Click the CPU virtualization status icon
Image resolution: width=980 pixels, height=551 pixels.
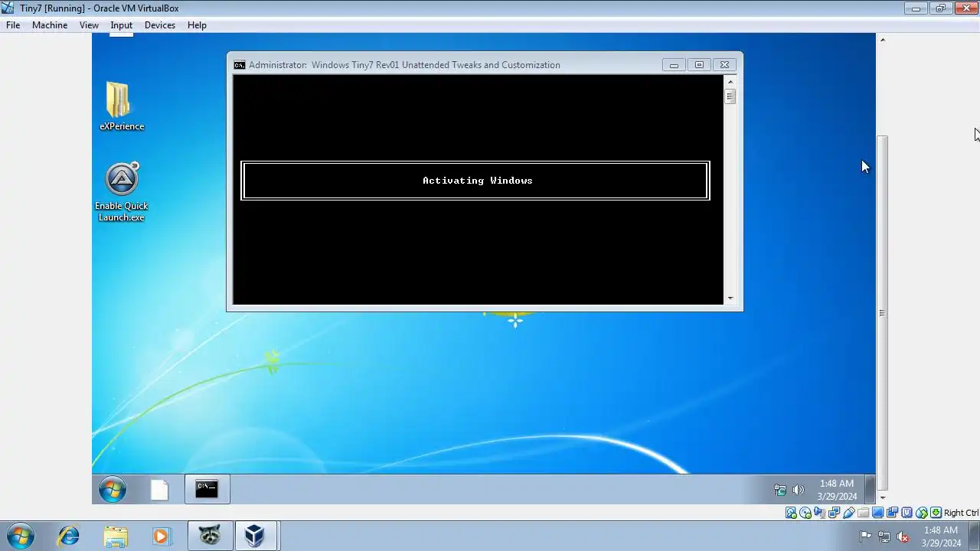coord(907,513)
